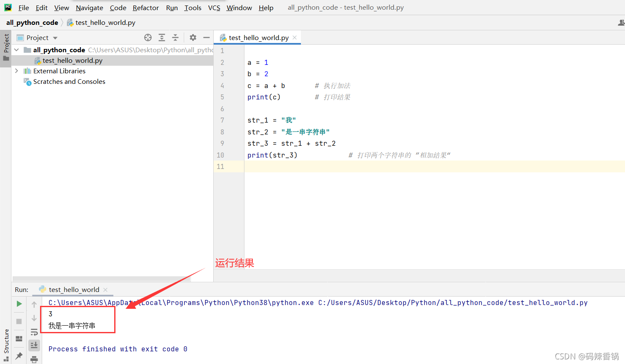This screenshot has height=364, width=625.
Task: Click code line 'print(str_3)'
Action: pyautogui.click(x=272, y=155)
